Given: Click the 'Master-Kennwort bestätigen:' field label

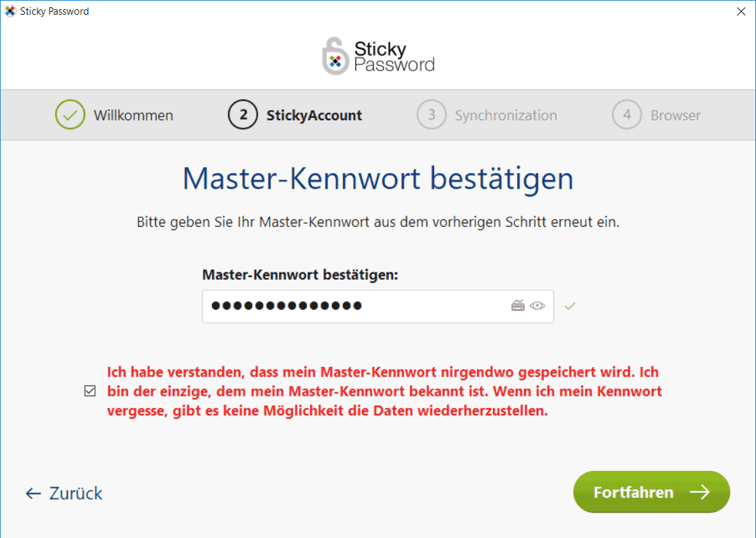Looking at the screenshot, I should [300, 274].
